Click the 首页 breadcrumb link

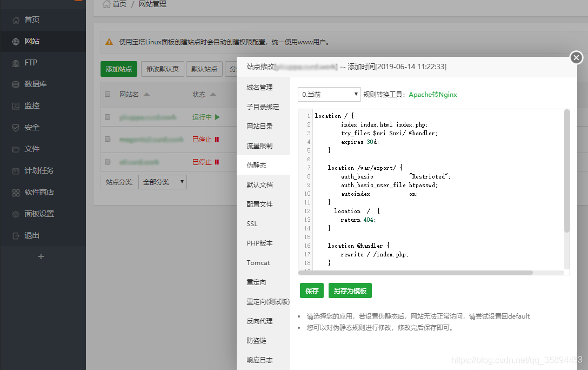(x=119, y=4)
